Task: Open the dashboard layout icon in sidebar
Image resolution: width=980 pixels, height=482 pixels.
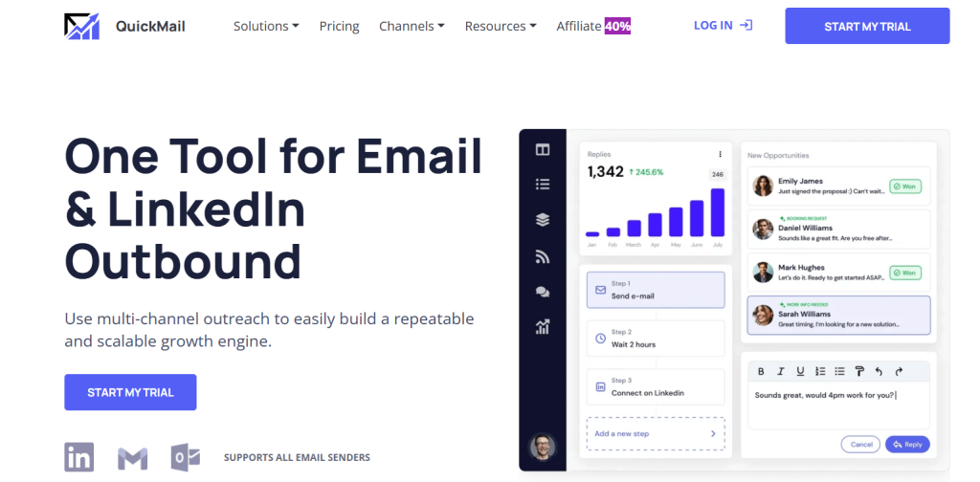Action: tap(543, 150)
